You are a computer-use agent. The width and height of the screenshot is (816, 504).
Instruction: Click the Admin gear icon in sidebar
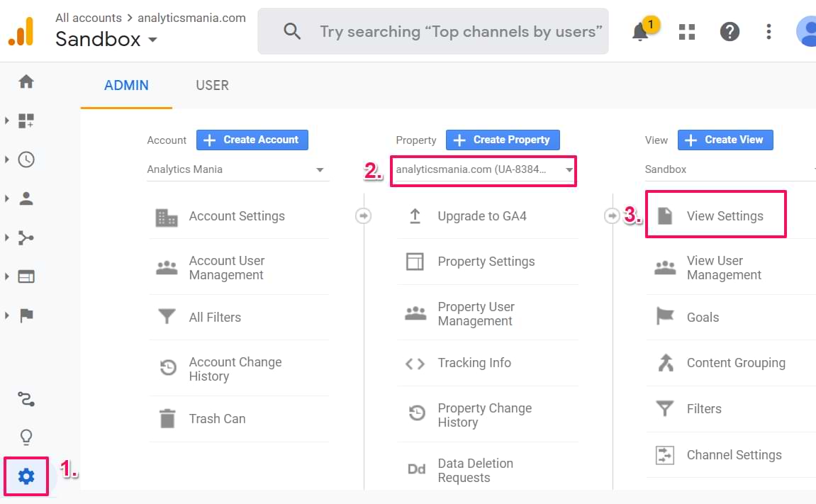pos(26,476)
